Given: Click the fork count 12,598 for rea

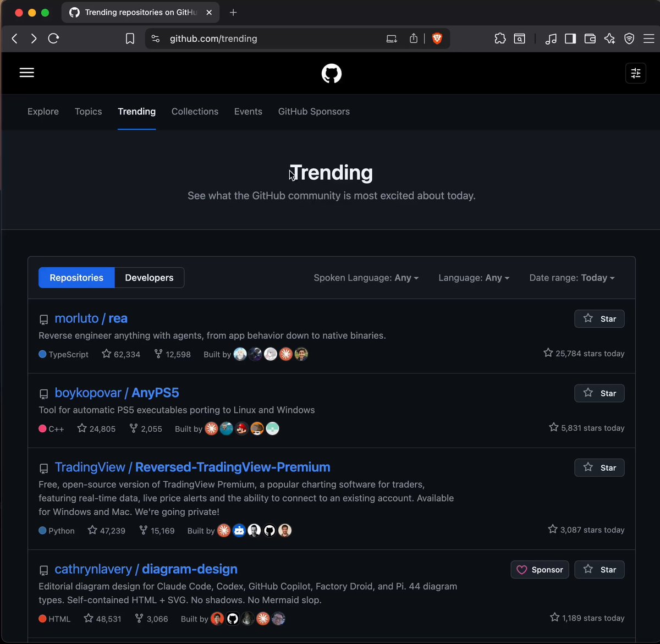Looking at the screenshot, I should (x=172, y=354).
